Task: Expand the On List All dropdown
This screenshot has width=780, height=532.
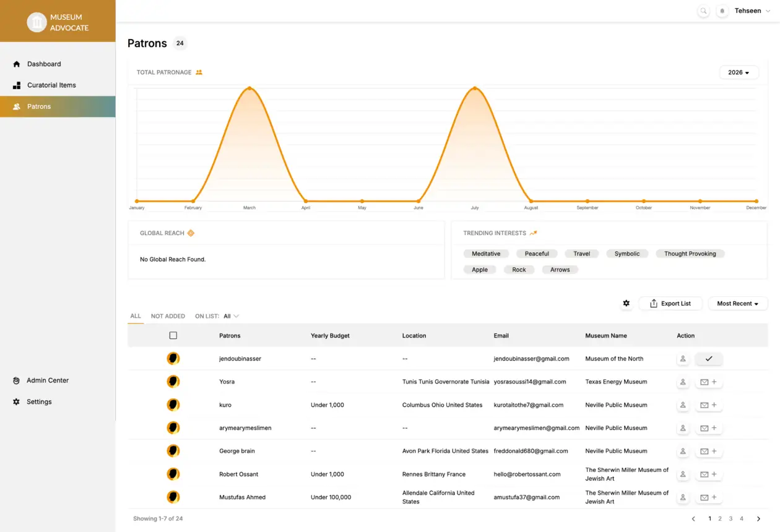Action: click(231, 316)
